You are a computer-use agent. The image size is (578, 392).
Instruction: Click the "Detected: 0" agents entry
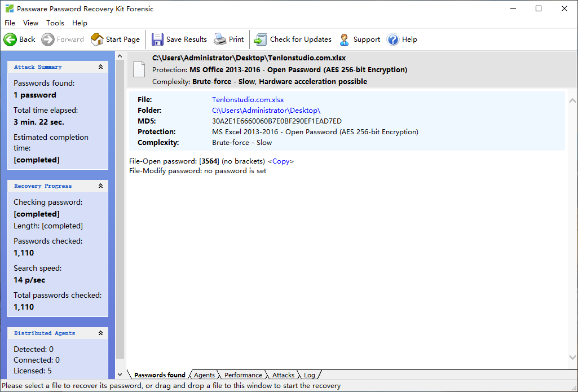[33, 349]
